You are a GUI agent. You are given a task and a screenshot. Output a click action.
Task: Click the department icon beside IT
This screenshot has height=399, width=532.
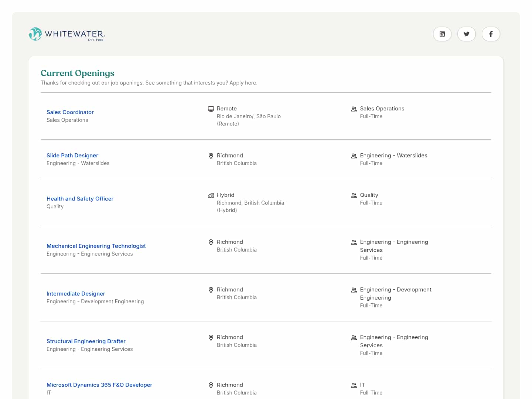coord(354,385)
